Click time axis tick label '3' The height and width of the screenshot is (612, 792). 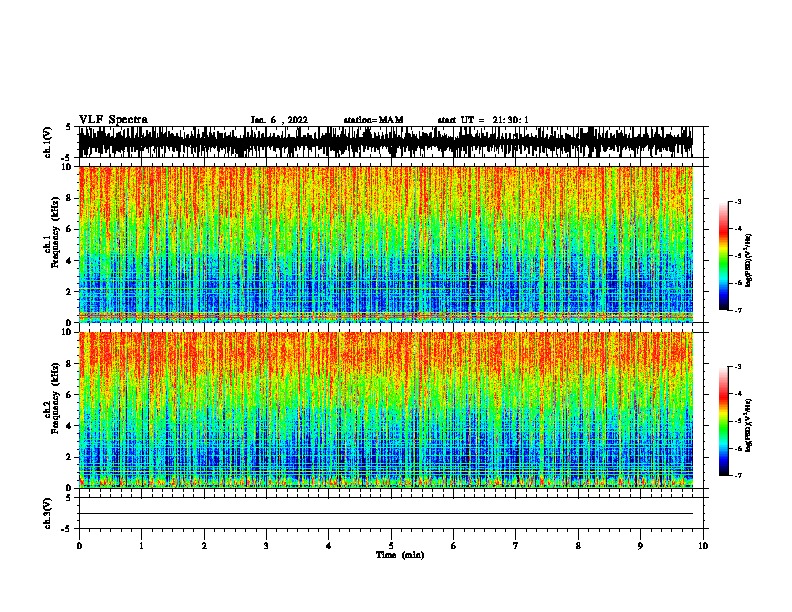click(266, 546)
